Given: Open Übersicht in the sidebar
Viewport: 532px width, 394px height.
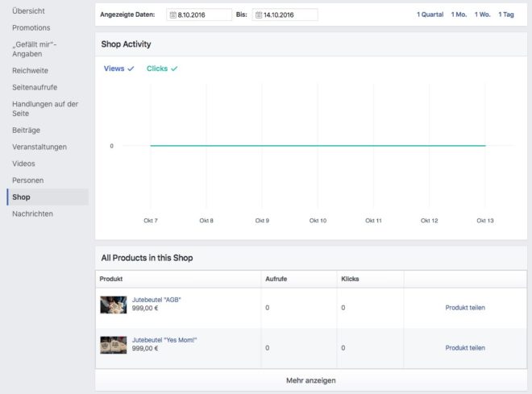Looking at the screenshot, I should coord(28,10).
